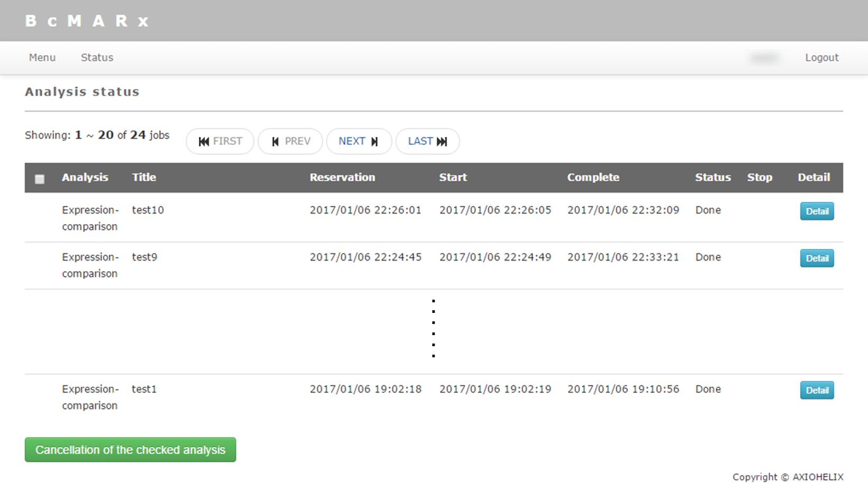Go to PREV page of jobs
Image resolution: width=868 pixels, height=491 pixels.
click(x=290, y=141)
